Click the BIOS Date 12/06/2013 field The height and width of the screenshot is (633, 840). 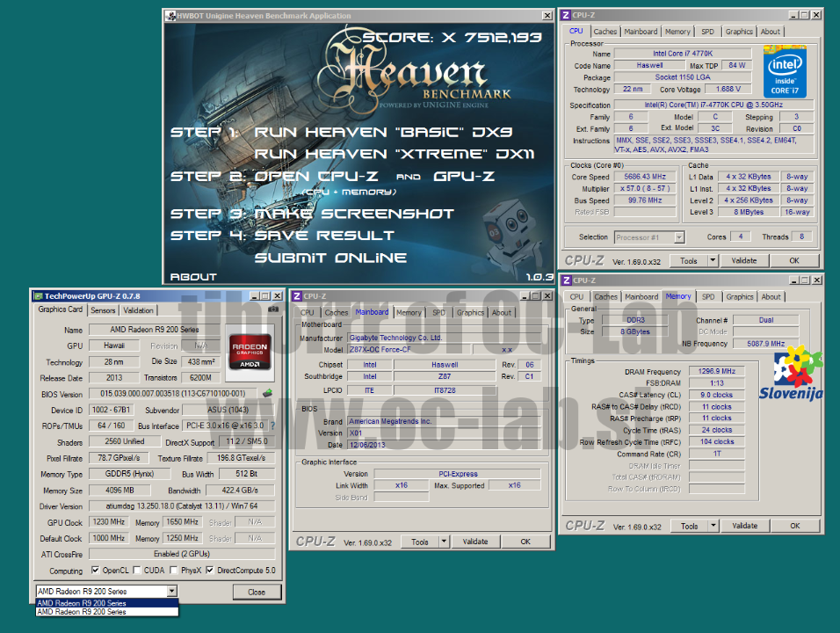coord(443,445)
